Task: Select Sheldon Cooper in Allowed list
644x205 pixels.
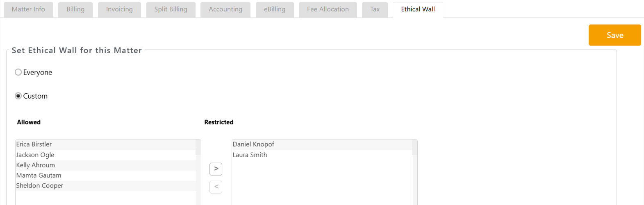Action: pyautogui.click(x=40, y=186)
